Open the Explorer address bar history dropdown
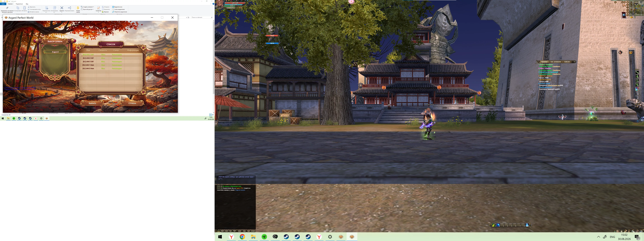The height and width of the screenshot is (241, 644). pyautogui.click(x=186, y=18)
